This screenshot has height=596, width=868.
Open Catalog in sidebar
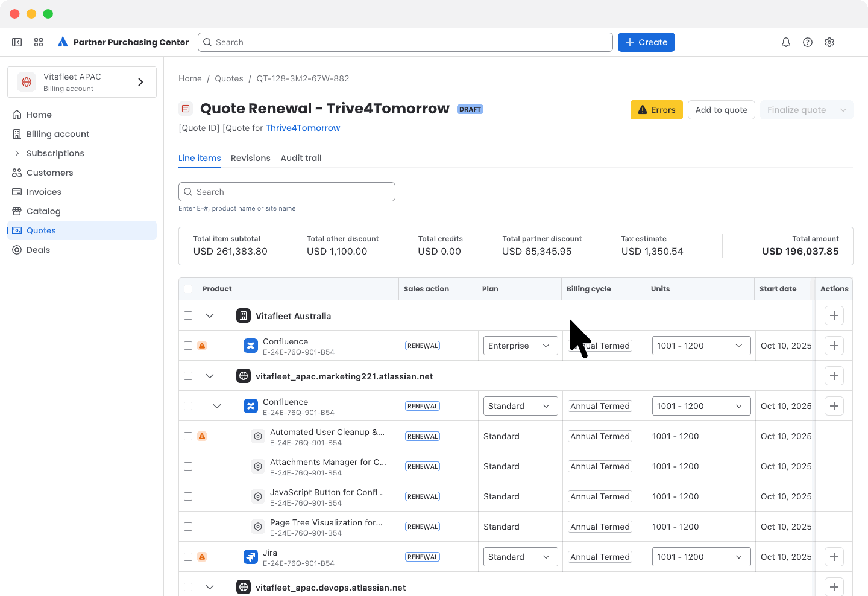point(82,211)
